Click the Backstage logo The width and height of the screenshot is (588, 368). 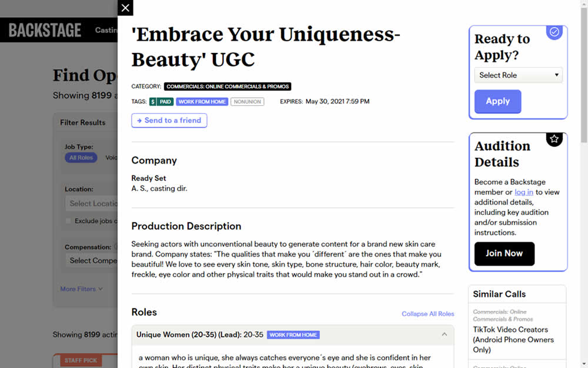tap(45, 30)
